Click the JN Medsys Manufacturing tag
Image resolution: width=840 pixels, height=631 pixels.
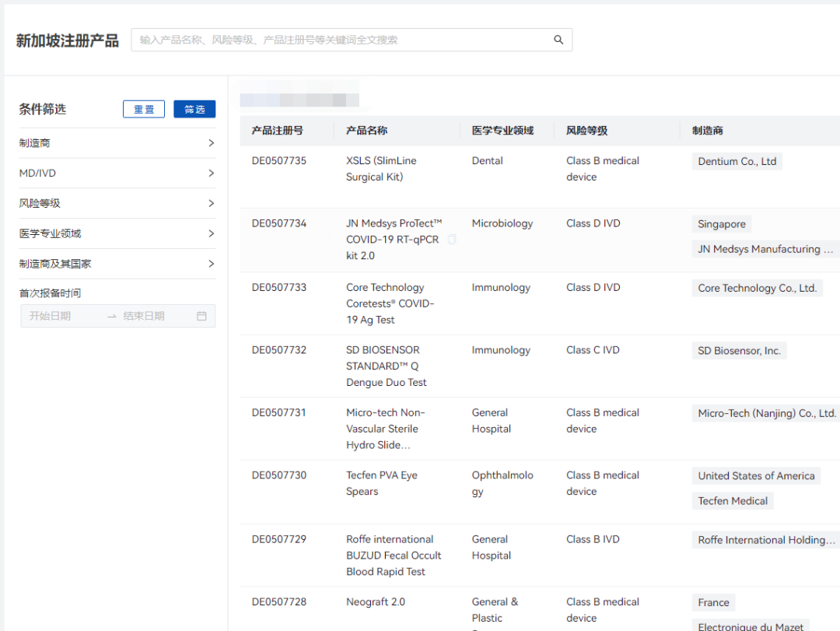click(x=765, y=249)
